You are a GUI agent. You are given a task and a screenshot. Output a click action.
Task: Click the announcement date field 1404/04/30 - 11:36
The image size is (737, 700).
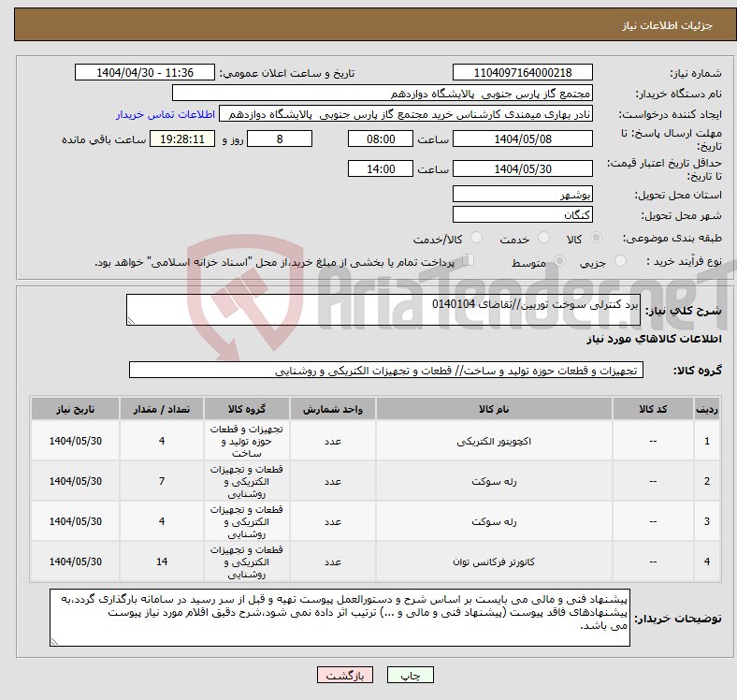tap(145, 73)
